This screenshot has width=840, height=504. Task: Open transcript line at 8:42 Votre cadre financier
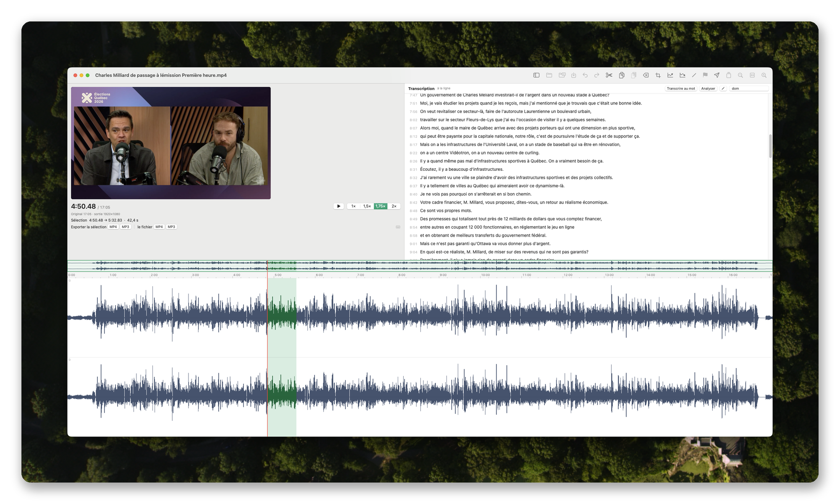[514, 203]
